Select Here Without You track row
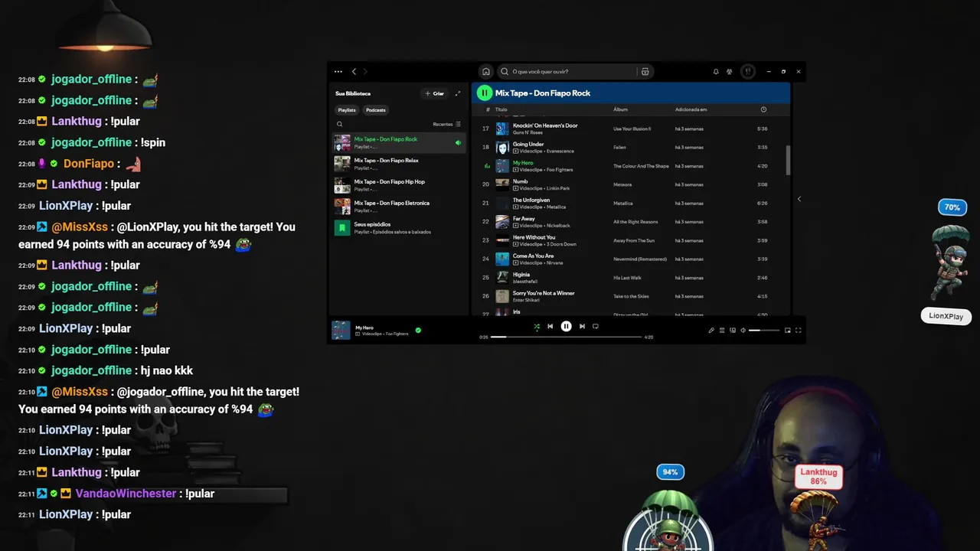 (x=629, y=240)
